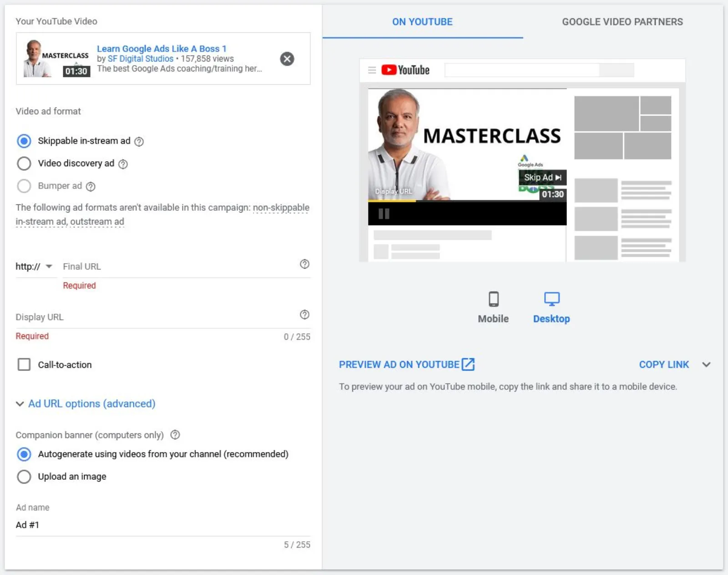Open Companion banner help icon

175,435
